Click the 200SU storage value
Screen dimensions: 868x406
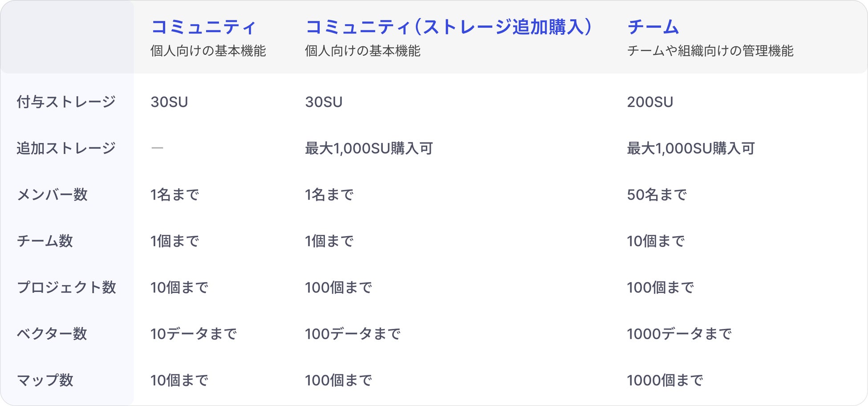pos(650,102)
